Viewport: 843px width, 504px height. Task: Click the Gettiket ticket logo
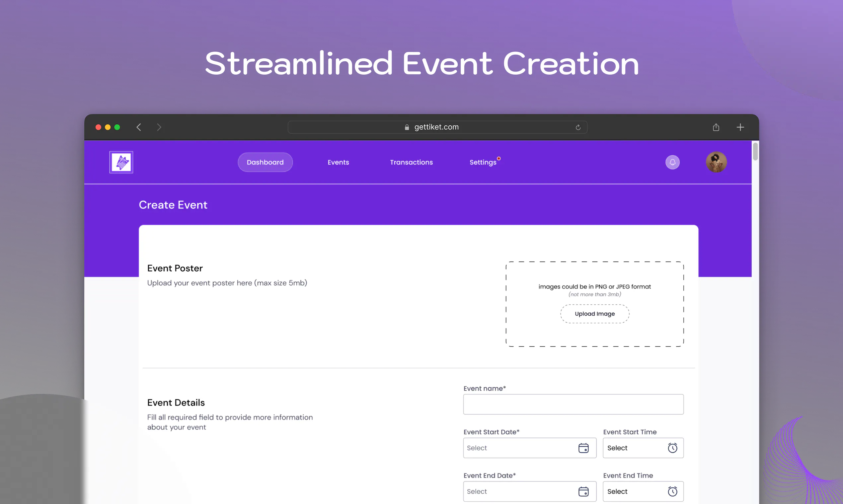click(121, 162)
